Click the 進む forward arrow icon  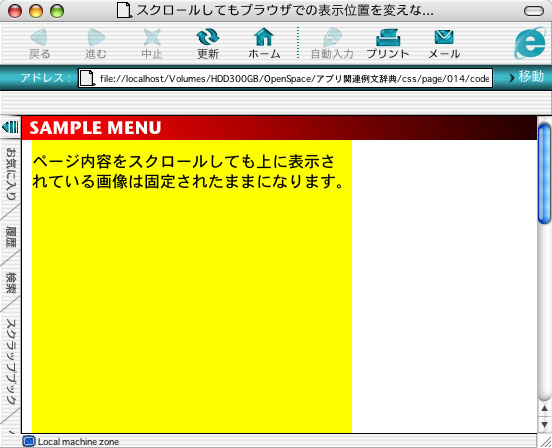[96, 37]
